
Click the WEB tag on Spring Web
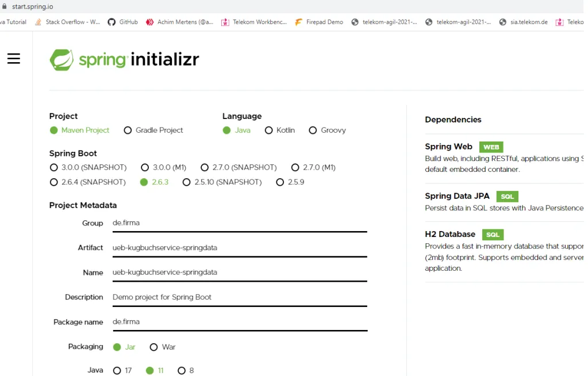(491, 147)
